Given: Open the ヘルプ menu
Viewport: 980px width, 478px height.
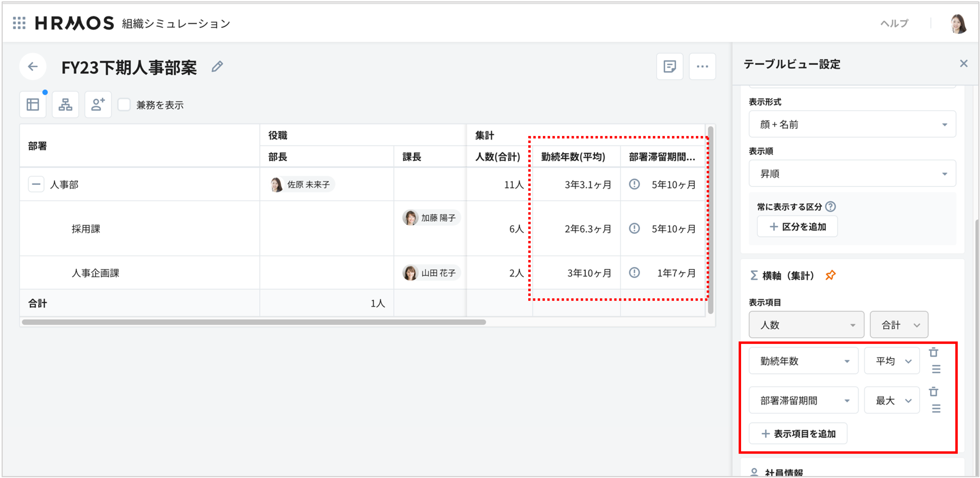Looking at the screenshot, I should click(895, 23).
